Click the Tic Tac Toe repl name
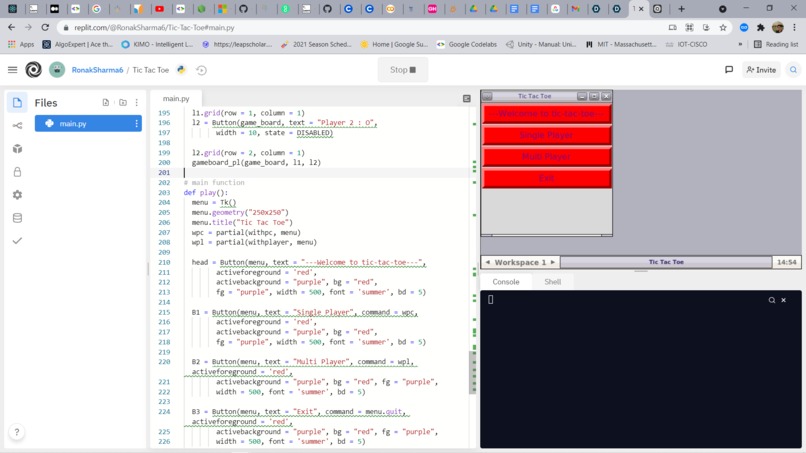 (151, 70)
